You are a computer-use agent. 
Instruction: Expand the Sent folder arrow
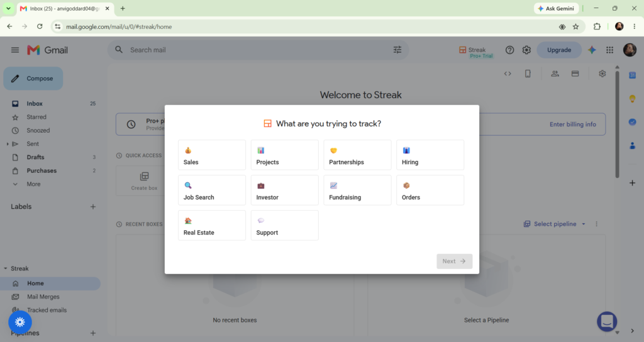click(8, 144)
